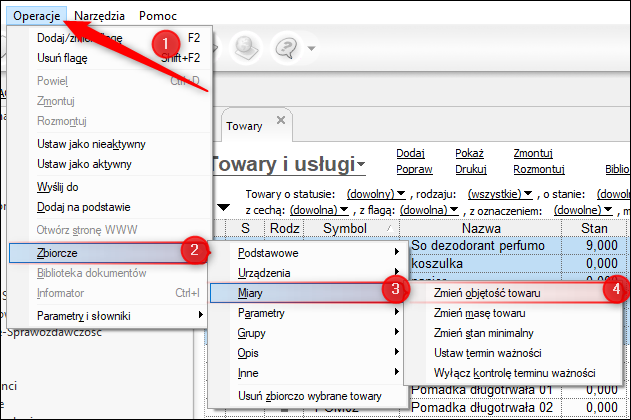Click the Rozmontuj link
The width and height of the screenshot is (631, 420).
(539, 169)
